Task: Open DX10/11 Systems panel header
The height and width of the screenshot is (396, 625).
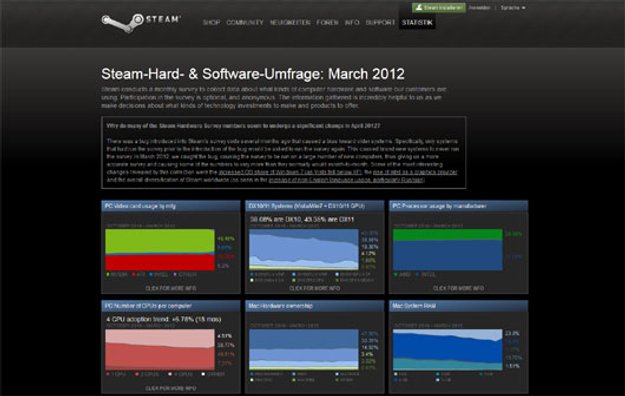Action: point(314,206)
